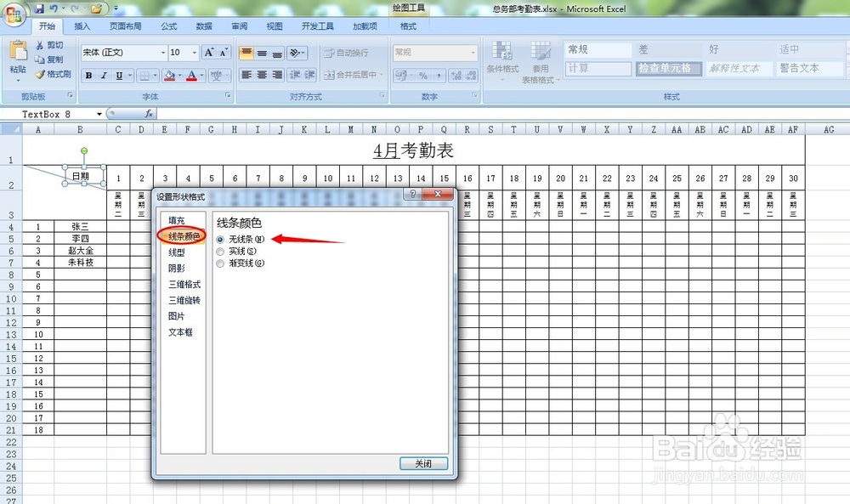Click the center text horizontally icon
The height and width of the screenshot is (504, 850).
coord(262,75)
